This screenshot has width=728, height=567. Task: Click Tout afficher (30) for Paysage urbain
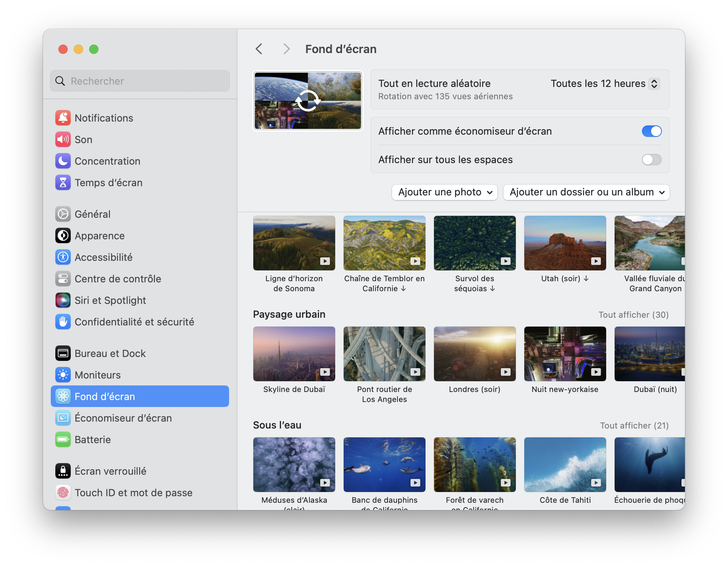(x=633, y=315)
